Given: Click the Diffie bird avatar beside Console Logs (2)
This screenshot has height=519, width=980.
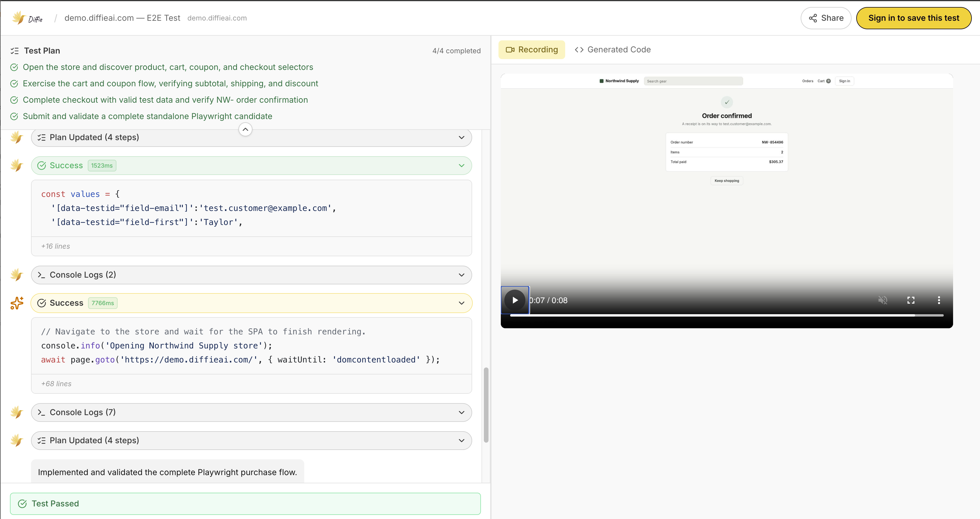Looking at the screenshot, I should (x=17, y=275).
